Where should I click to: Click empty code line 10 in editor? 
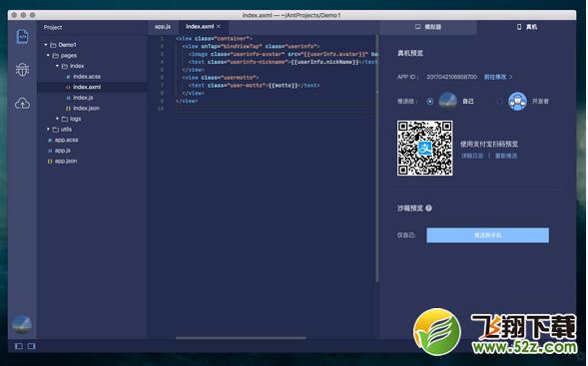coord(276,109)
